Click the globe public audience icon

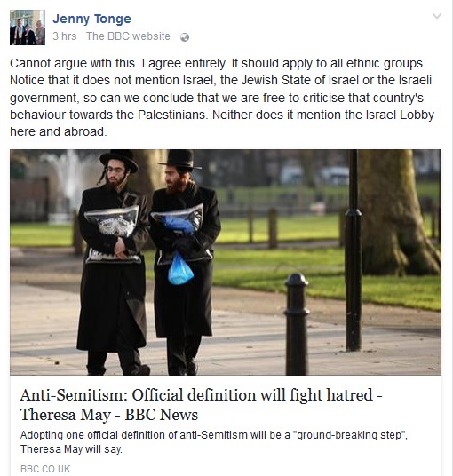coord(185,37)
